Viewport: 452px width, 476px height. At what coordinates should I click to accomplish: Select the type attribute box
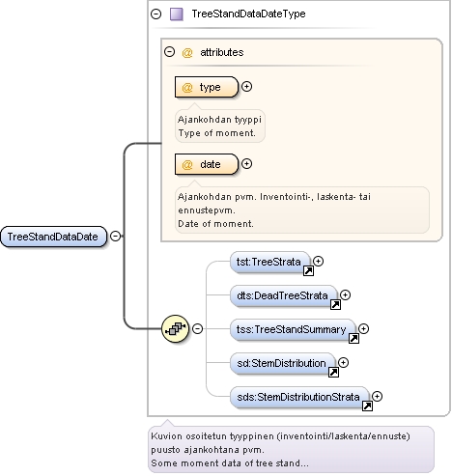click(207, 87)
